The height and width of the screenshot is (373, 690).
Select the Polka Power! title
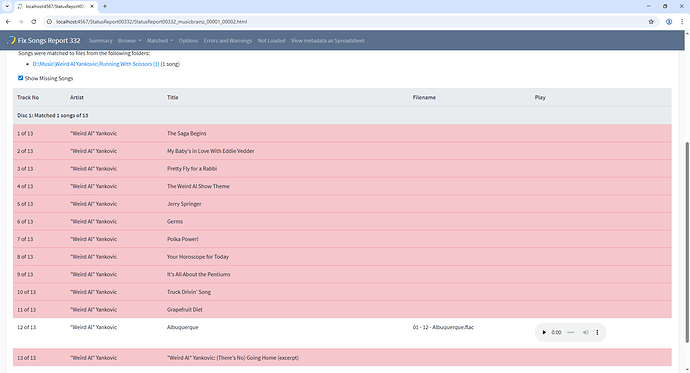(183, 239)
